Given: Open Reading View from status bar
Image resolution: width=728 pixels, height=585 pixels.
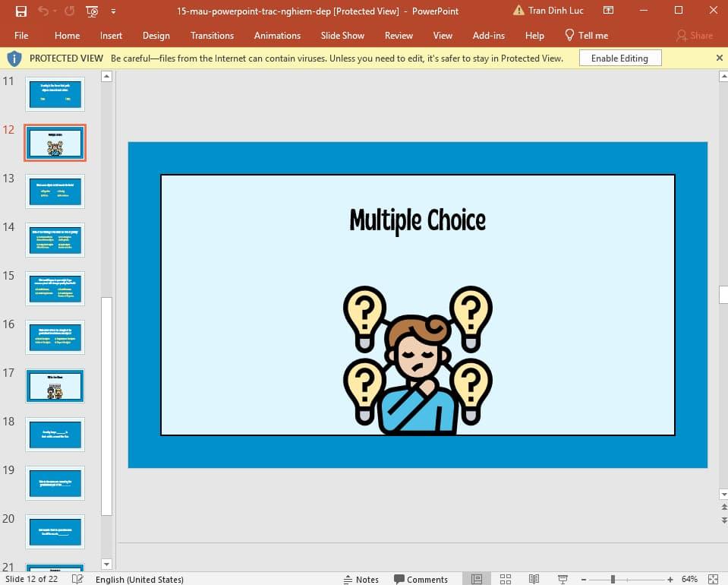Looking at the screenshot, I should (x=534, y=579).
